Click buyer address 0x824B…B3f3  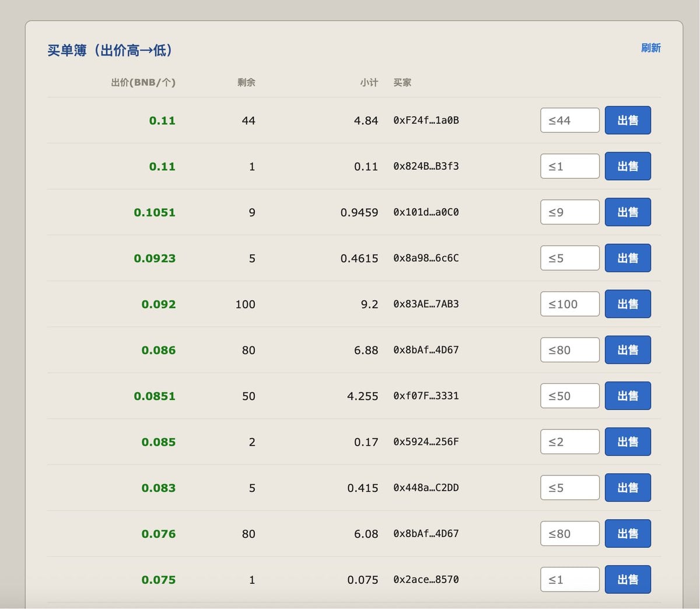(426, 166)
